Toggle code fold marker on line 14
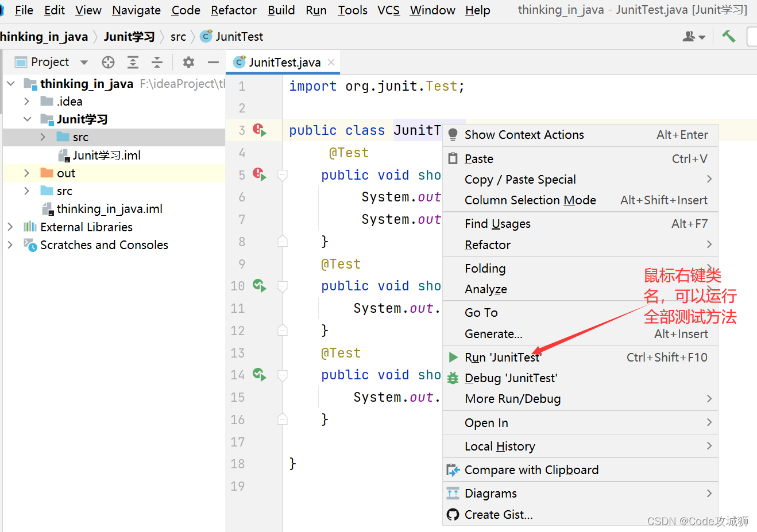The image size is (757, 532). pos(283,375)
